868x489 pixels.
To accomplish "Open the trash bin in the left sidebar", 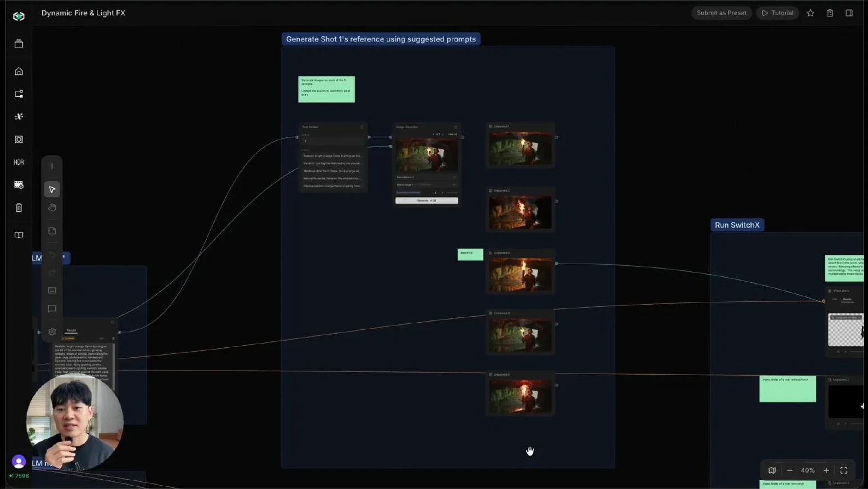I will pyautogui.click(x=19, y=208).
